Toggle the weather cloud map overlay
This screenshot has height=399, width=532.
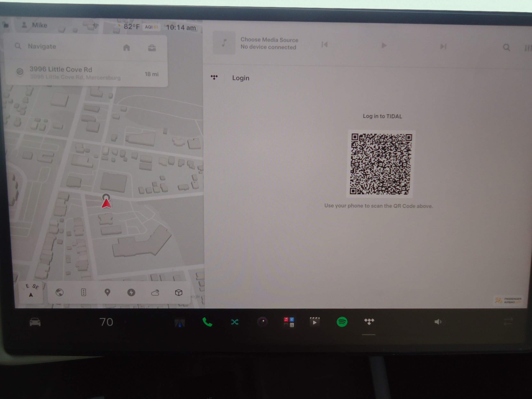point(155,293)
